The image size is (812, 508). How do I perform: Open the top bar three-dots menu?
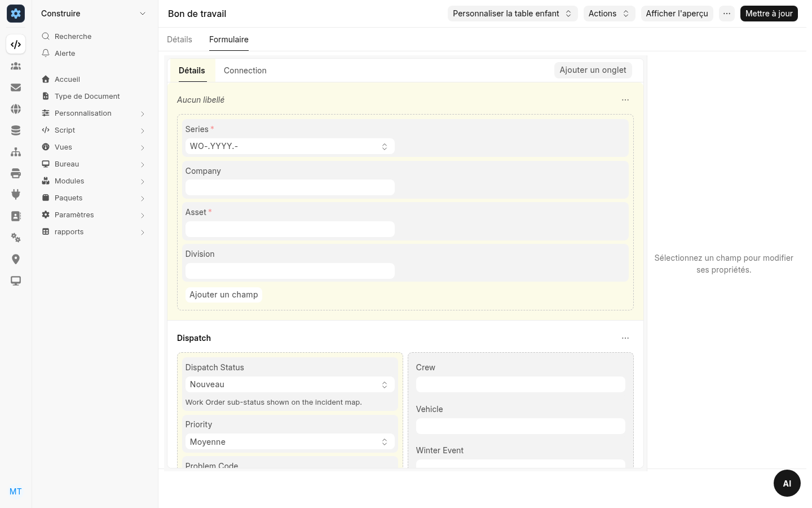(727, 14)
